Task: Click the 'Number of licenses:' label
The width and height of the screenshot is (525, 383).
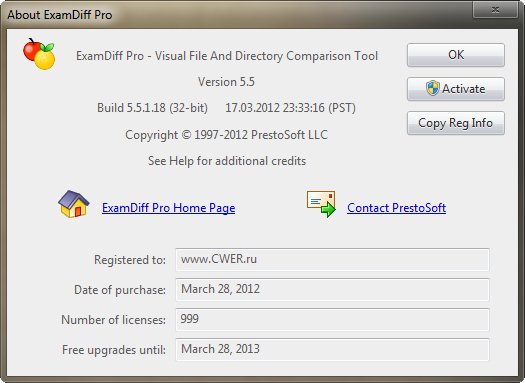Action: (x=114, y=320)
